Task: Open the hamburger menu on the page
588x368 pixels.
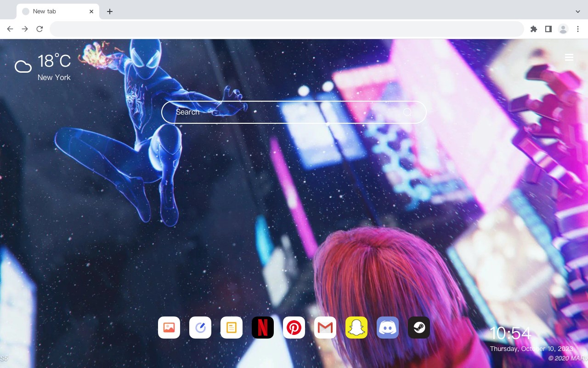Action: point(569,57)
